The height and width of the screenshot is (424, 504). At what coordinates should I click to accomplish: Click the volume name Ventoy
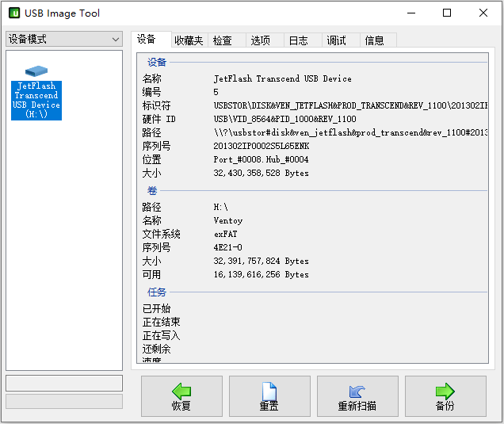pos(228,220)
